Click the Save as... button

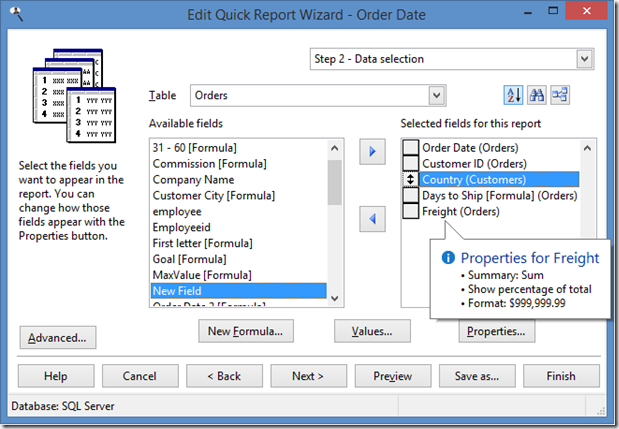(x=477, y=376)
